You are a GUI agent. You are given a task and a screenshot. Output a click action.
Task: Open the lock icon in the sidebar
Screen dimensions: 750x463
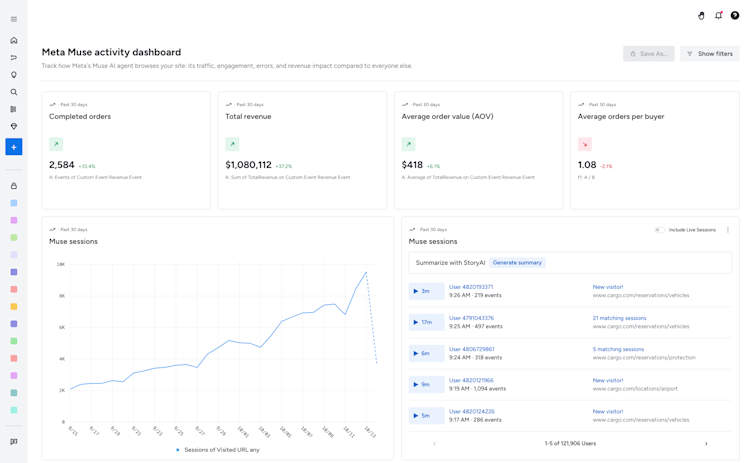pyautogui.click(x=14, y=186)
